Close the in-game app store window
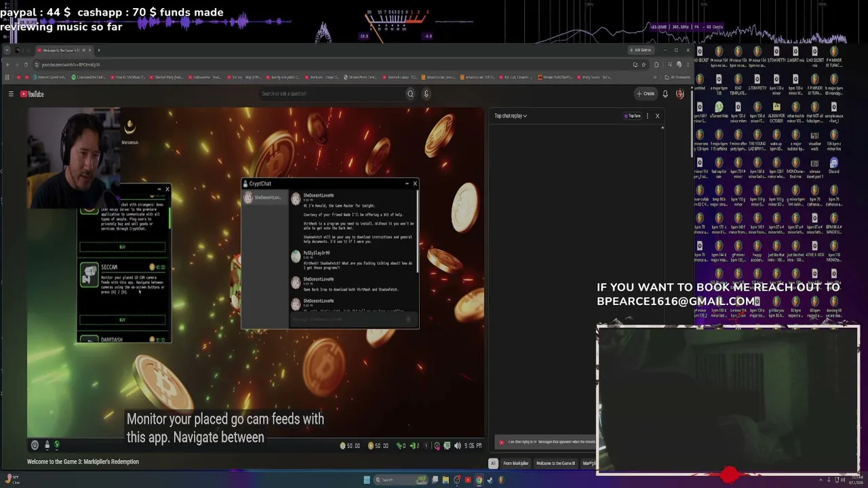The height and width of the screenshot is (488, 868). pyautogui.click(x=167, y=190)
